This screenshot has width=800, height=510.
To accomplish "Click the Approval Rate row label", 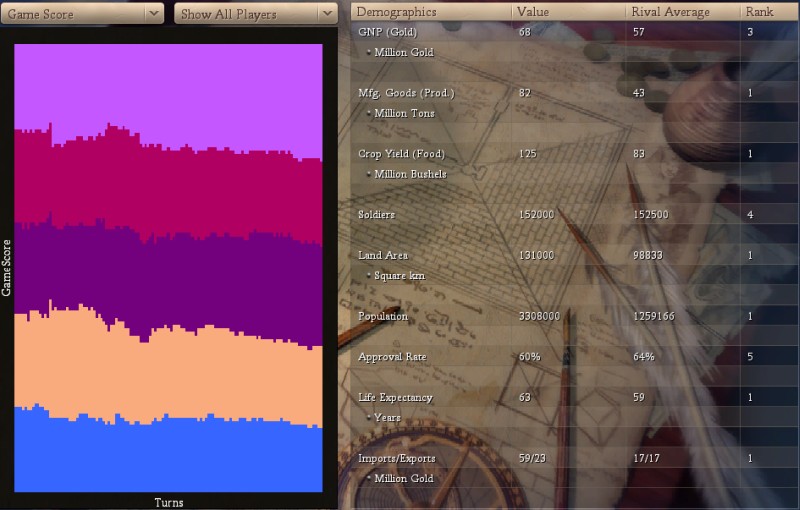I will point(392,357).
